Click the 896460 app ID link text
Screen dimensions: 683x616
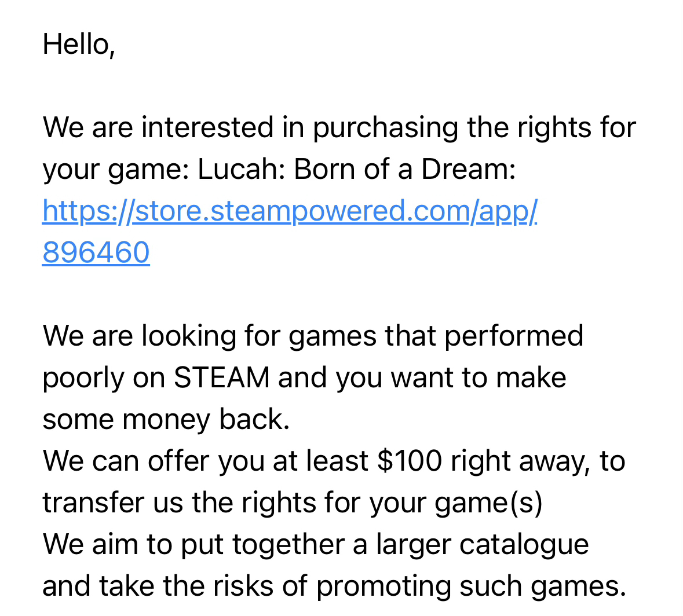[x=96, y=253]
